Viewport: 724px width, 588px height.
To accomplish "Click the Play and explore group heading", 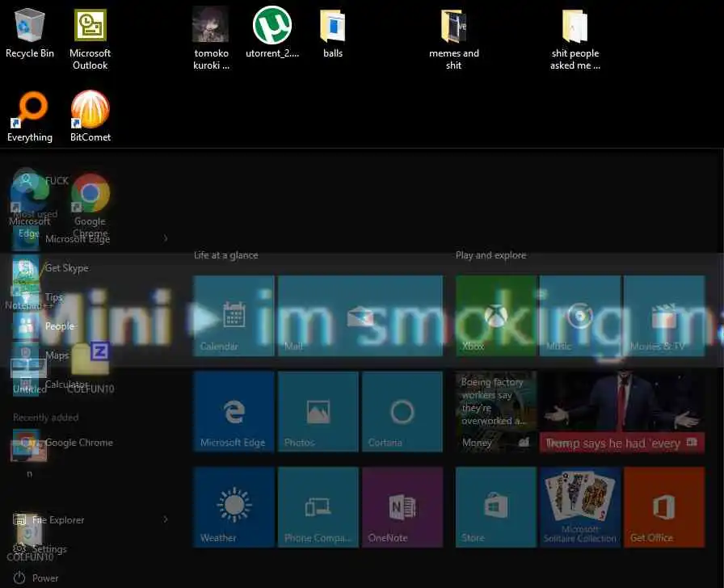I will (490, 255).
